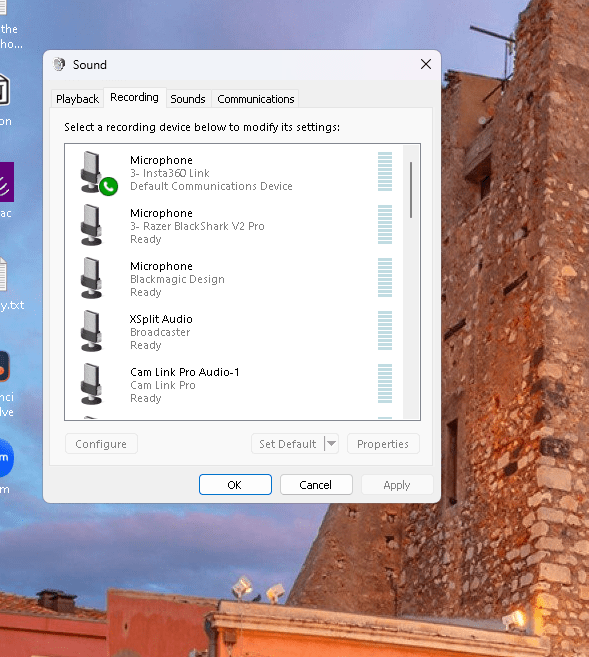Viewport: 589px width, 657px height.
Task: Select the '3- Razer BlackShark V2 Pro' text
Action: pos(197,226)
